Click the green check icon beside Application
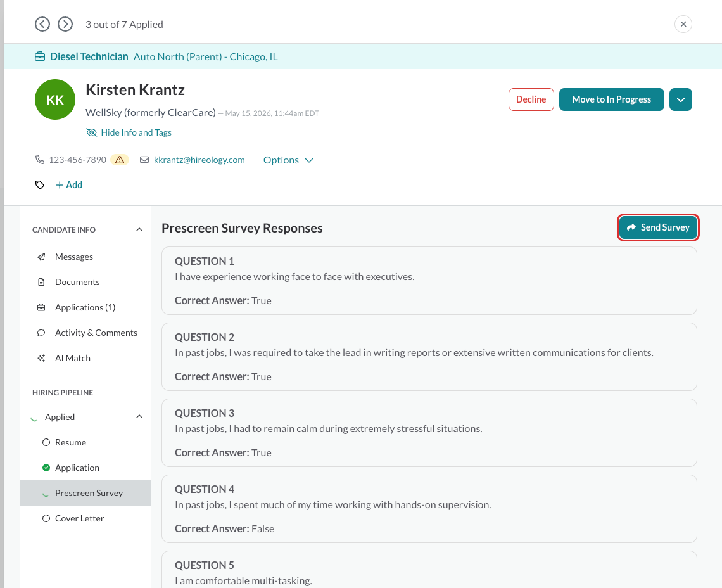The height and width of the screenshot is (588, 722). (x=46, y=468)
